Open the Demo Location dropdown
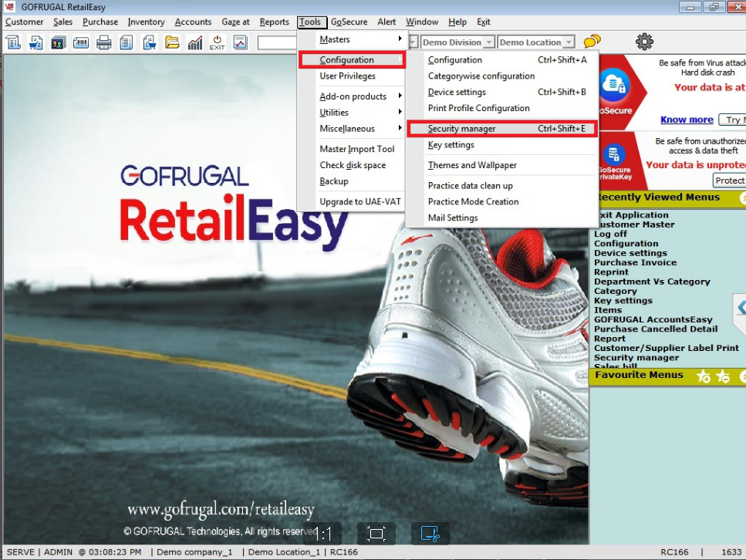Screen dimensions: 746x560 (569, 42)
